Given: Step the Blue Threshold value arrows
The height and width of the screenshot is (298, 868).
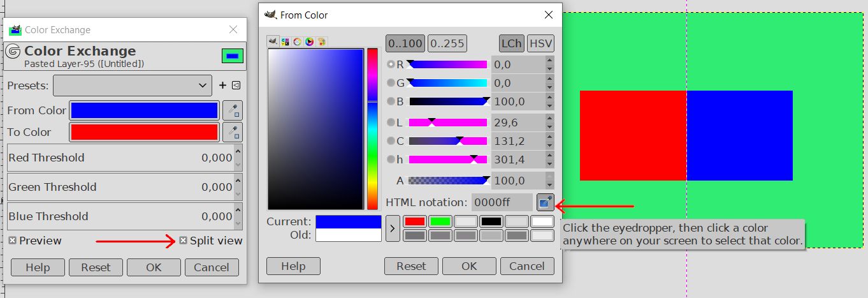Looking at the screenshot, I should pyautogui.click(x=238, y=216).
